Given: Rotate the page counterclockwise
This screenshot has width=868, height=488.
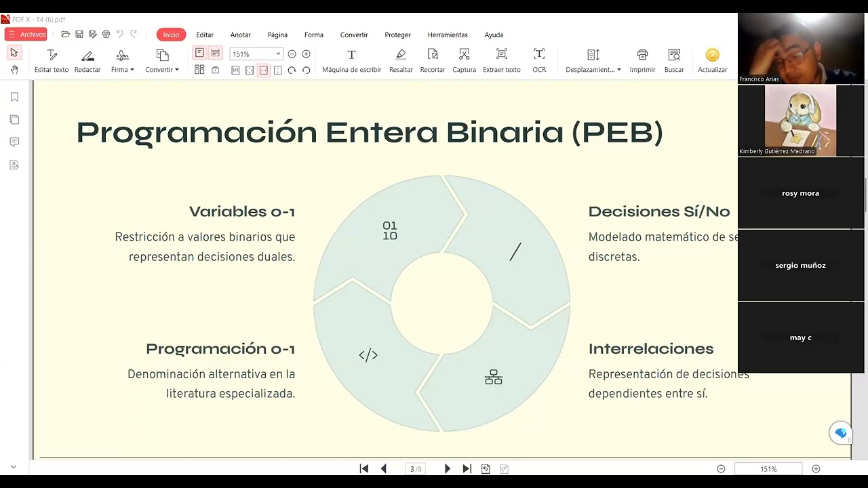Looking at the screenshot, I should point(306,70).
